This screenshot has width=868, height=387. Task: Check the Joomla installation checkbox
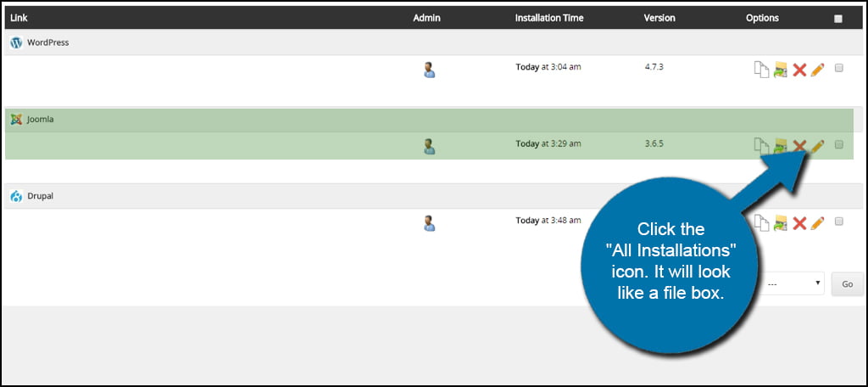pos(838,145)
